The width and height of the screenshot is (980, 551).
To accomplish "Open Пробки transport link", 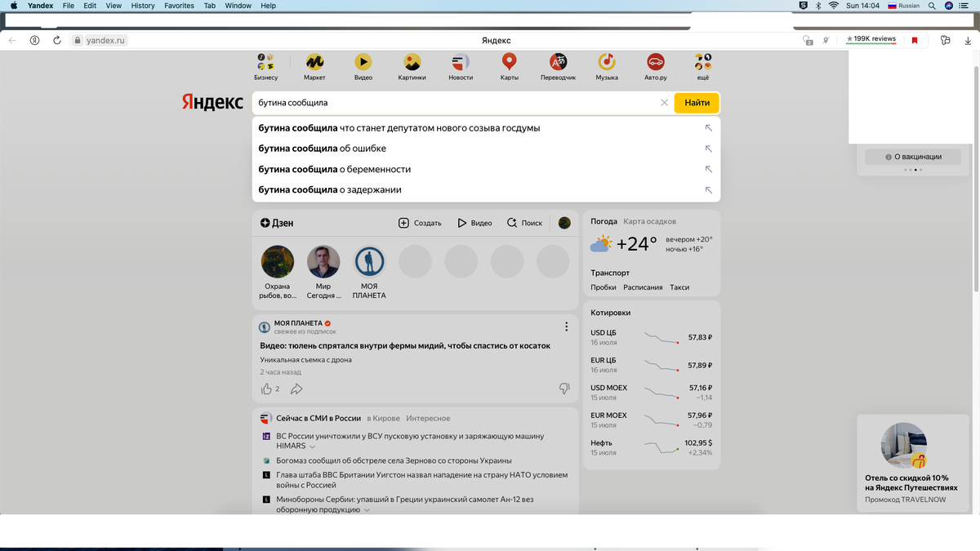I will coord(604,287).
